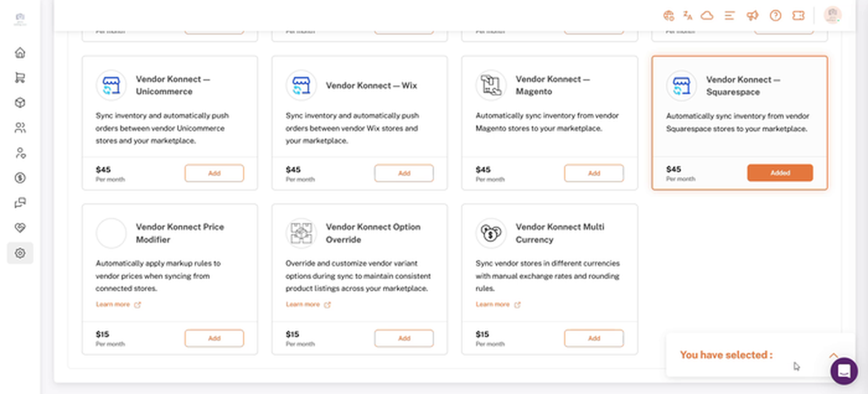Image resolution: width=868 pixels, height=394 pixels.
Task: Click the list lines icon in top bar
Action: click(730, 16)
